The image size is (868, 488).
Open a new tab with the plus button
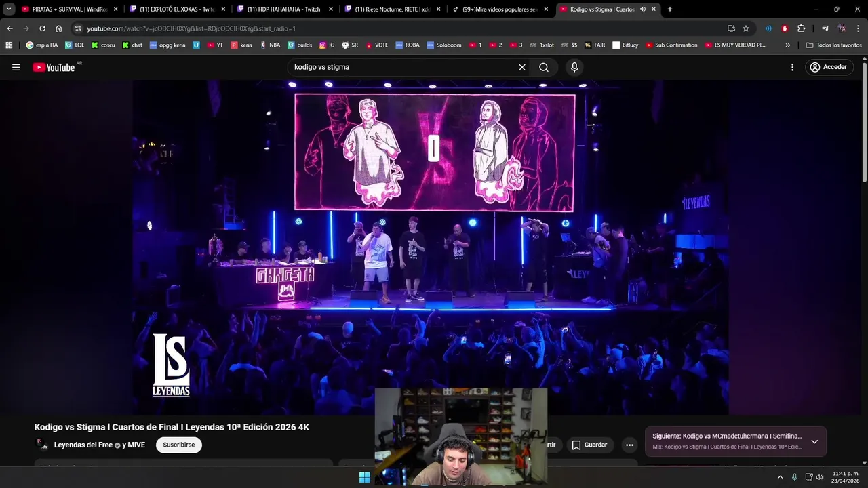(x=670, y=9)
